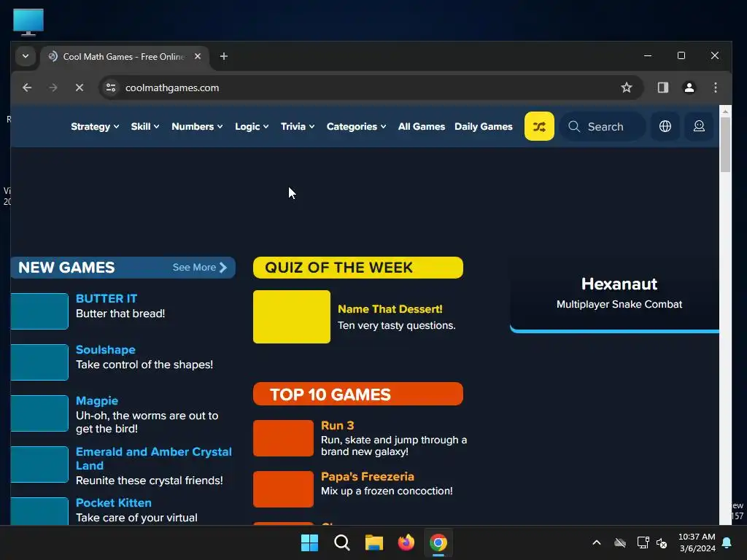This screenshot has height=560, width=747.
Task: Launch File Explorer from the taskbar
Action: coord(374,542)
